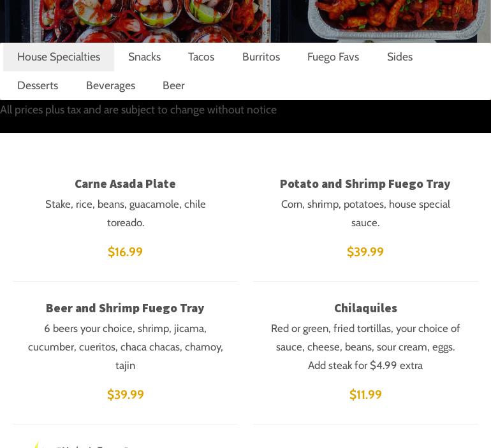Click the Potato and Shrimp Fuego Tray heading
The width and height of the screenshot is (491, 448).
(365, 184)
